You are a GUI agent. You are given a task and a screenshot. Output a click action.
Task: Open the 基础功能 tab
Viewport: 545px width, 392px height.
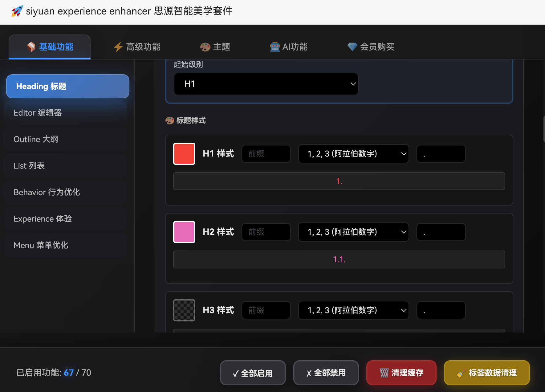(x=50, y=47)
